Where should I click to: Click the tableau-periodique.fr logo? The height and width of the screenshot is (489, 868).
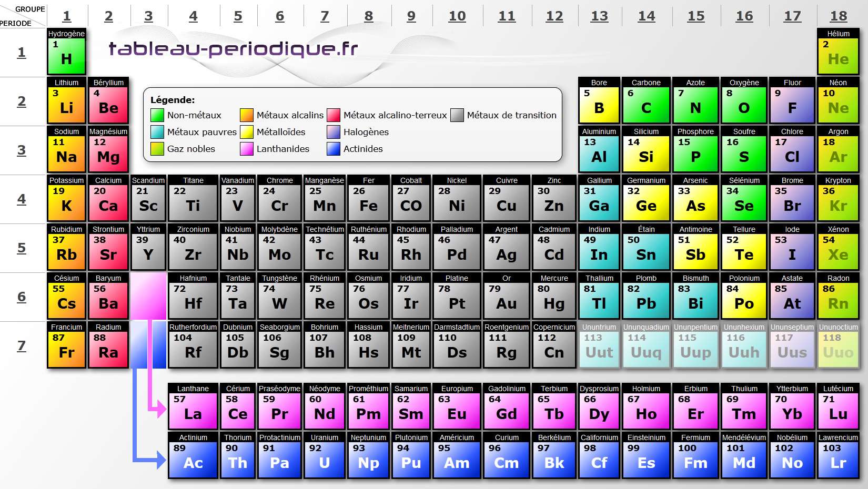click(x=232, y=48)
